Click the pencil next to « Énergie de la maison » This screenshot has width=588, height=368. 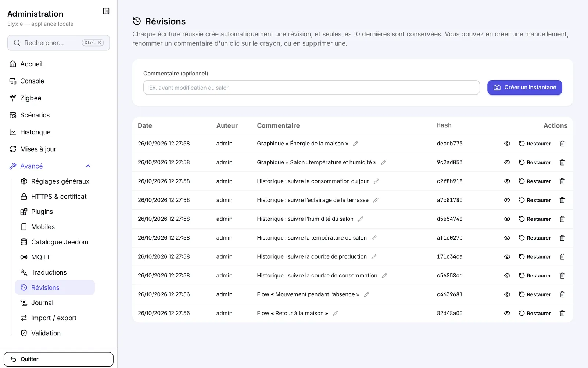pos(355,144)
